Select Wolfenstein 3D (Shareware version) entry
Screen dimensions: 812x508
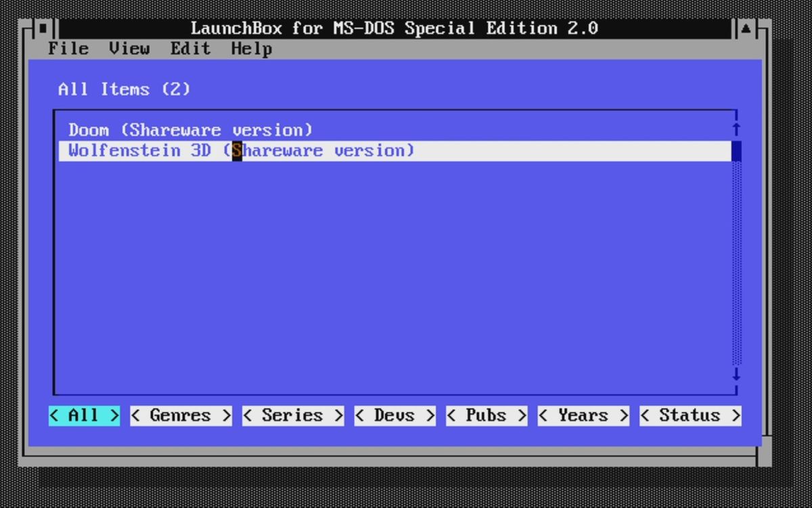[394, 151]
